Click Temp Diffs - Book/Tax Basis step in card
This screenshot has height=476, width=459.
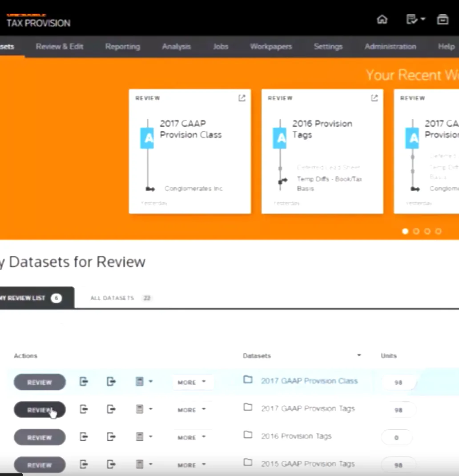click(x=329, y=184)
